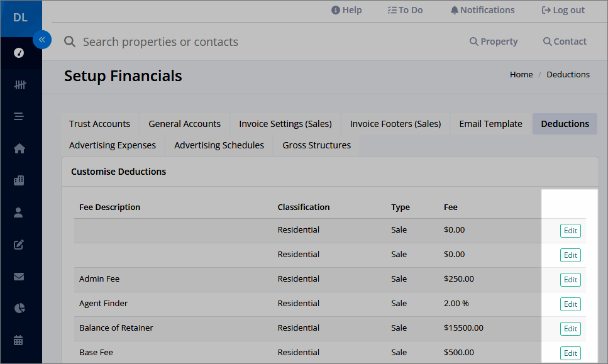Image resolution: width=608 pixels, height=364 pixels.
Task: Select the home icon in sidebar
Action: [x=19, y=148]
